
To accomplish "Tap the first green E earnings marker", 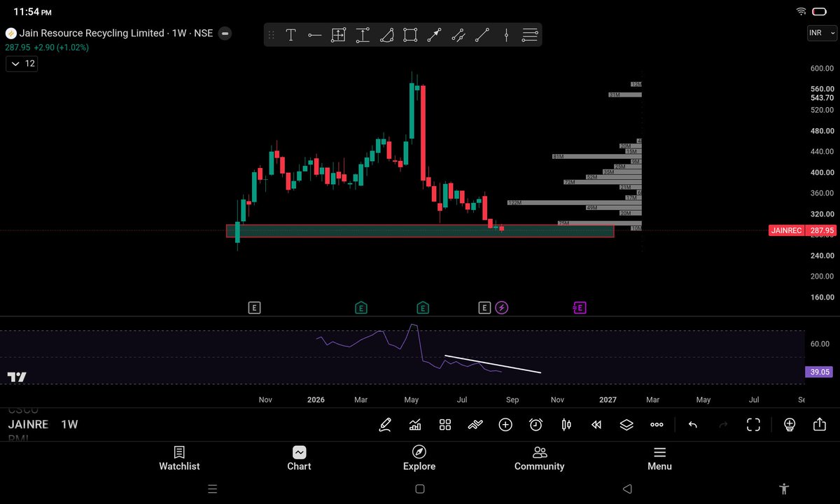I will tap(361, 307).
